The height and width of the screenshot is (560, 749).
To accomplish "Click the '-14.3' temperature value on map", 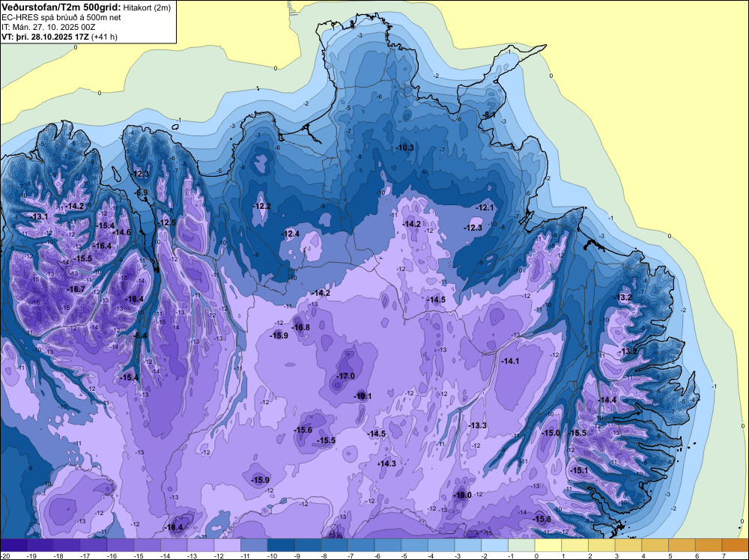I will pyautogui.click(x=387, y=463).
